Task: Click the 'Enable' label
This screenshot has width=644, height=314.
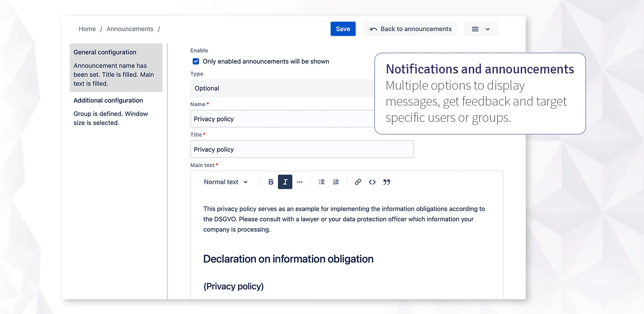Action: coord(199,51)
